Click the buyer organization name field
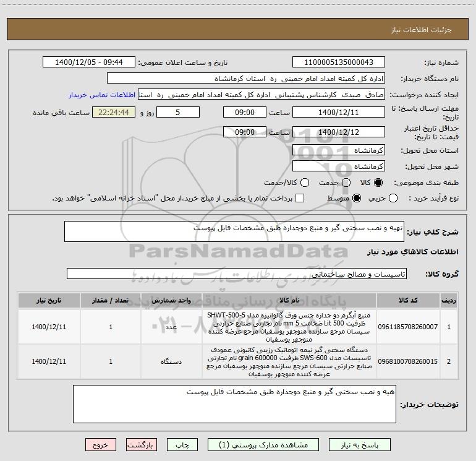 246,79
